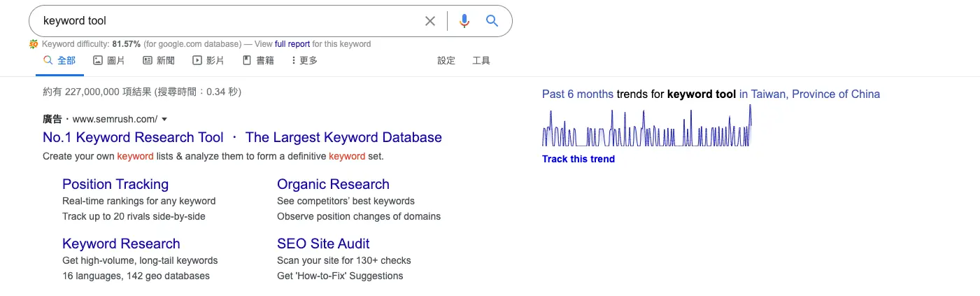Open the Keyword Research sitelink

pyautogui.click(x=121, y=244)
